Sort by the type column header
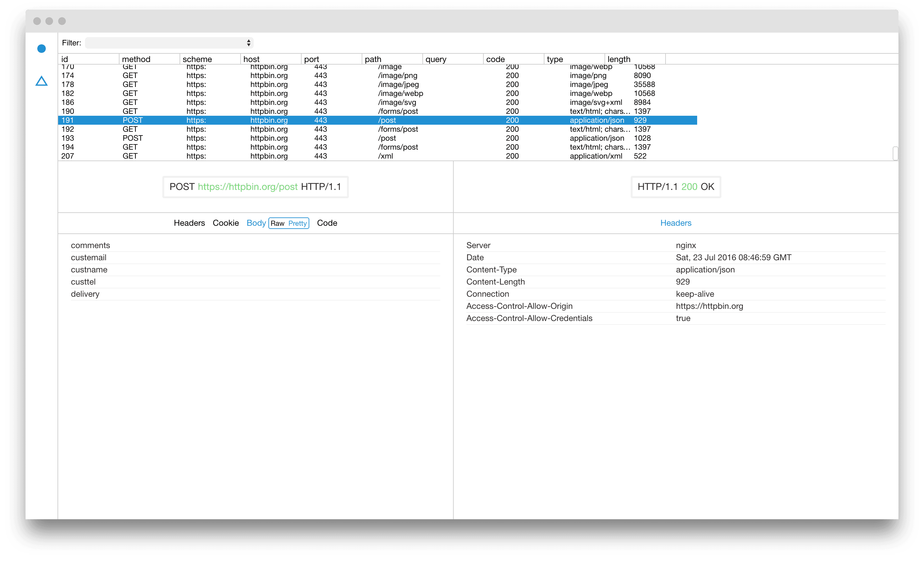 [574, 59]
